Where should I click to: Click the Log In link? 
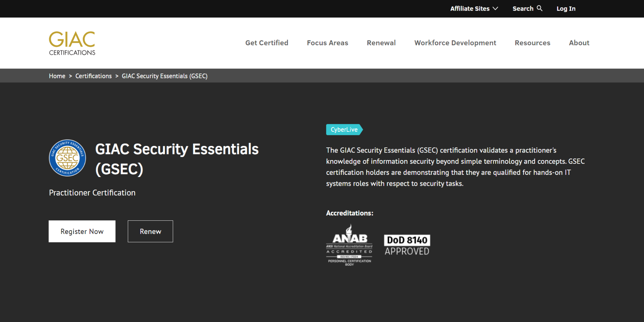tap(566, 8)
